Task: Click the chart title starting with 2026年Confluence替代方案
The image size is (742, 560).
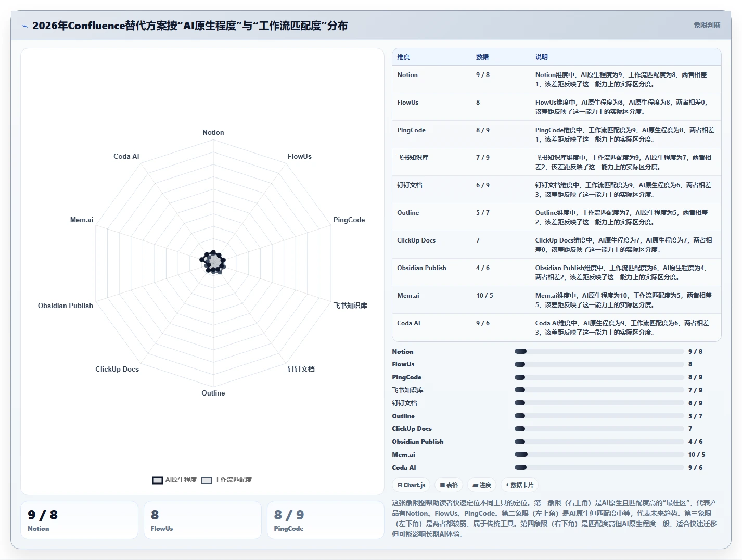Action: click(x=190, y=26)
